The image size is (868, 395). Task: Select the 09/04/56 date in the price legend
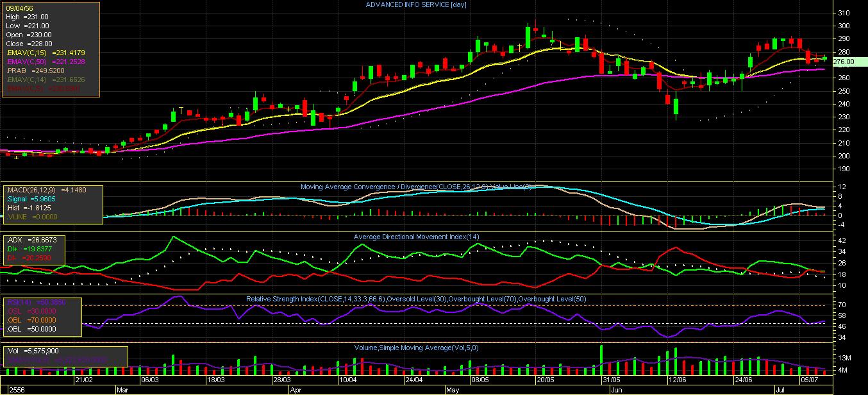click(19, 8)
